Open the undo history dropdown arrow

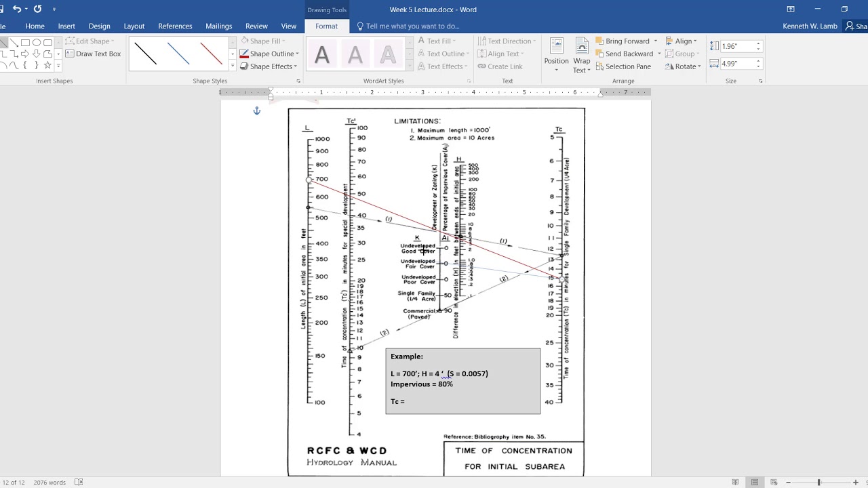pos(26,9)
